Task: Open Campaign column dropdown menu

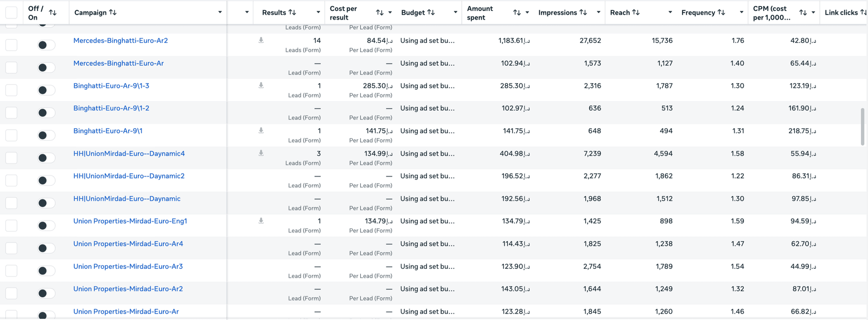Action: pyautogui.click(x=220, y=12)
